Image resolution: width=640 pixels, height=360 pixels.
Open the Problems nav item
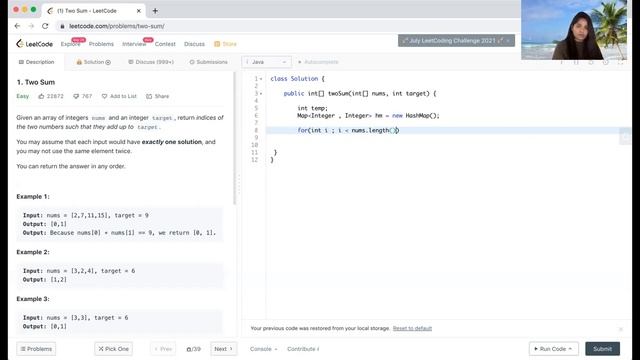pos(101,44)
